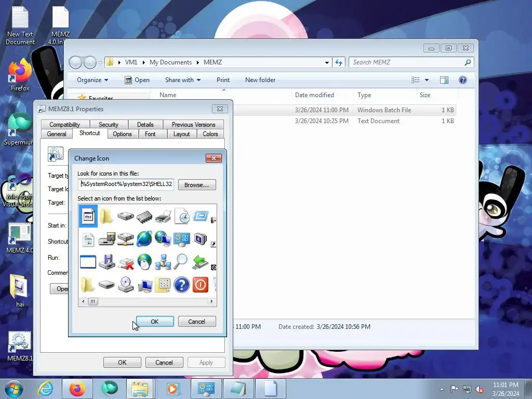The image size is (532, 399).
Task: Click the Explorer help question mark icon
Action: click(x=463, y=79)
